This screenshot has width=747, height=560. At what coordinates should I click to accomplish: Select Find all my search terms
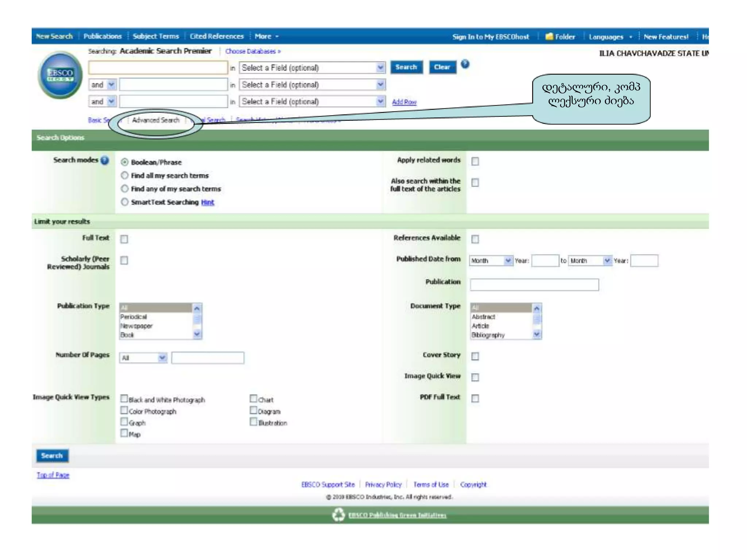pos(125,175)
